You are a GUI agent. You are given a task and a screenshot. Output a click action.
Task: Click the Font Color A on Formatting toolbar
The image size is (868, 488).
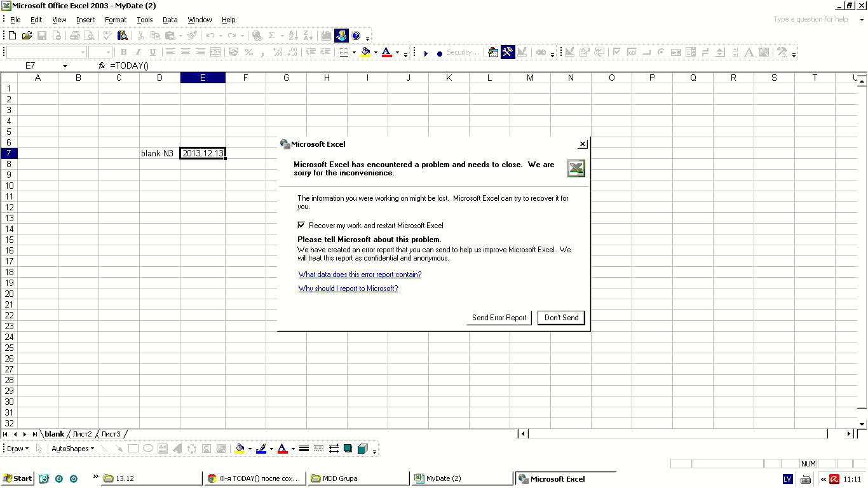[386, 52]
